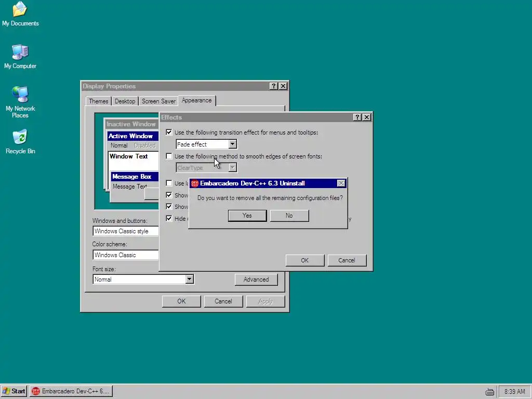The height and width of the screenshot is (399, 532).
Task: Click 'Window Text' in the preview area
Action: click(129, 156)
